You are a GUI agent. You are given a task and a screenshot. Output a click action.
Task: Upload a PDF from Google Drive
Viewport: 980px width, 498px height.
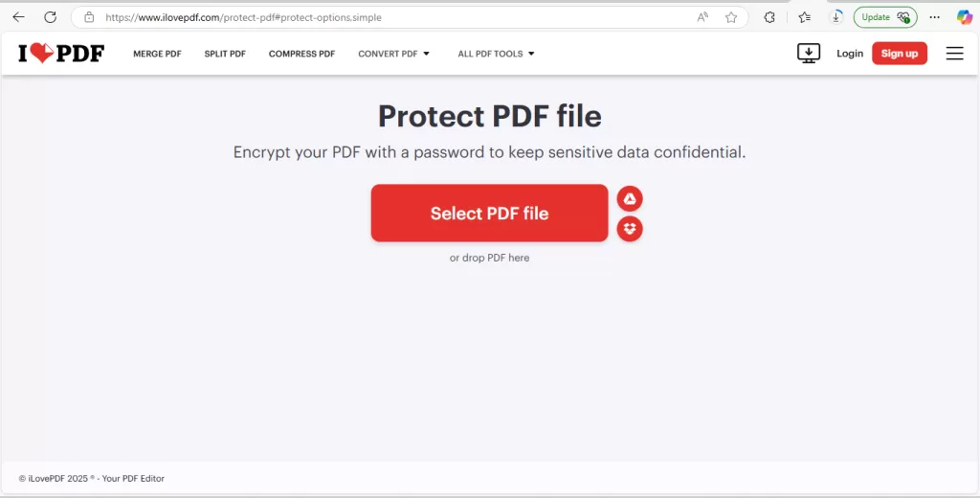[x=630, y=199]
